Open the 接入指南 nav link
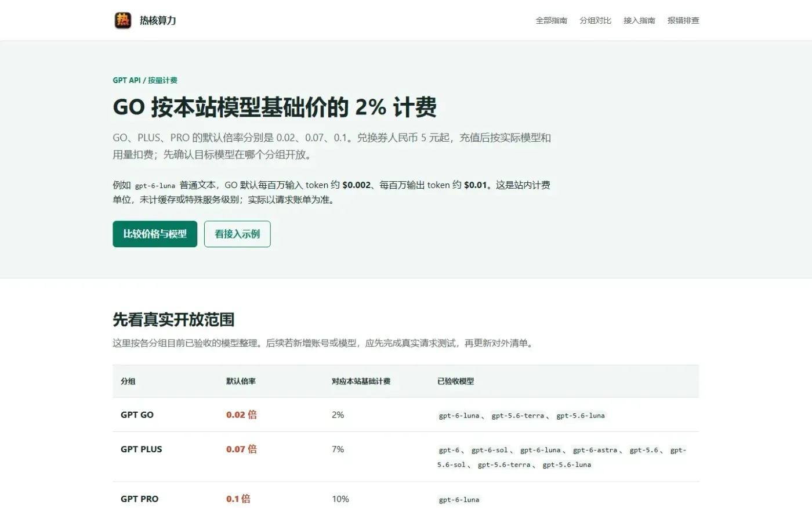Image resolution: width=812 pixels, height=508 pixels. pyautogui.click(x=639, y=20)
